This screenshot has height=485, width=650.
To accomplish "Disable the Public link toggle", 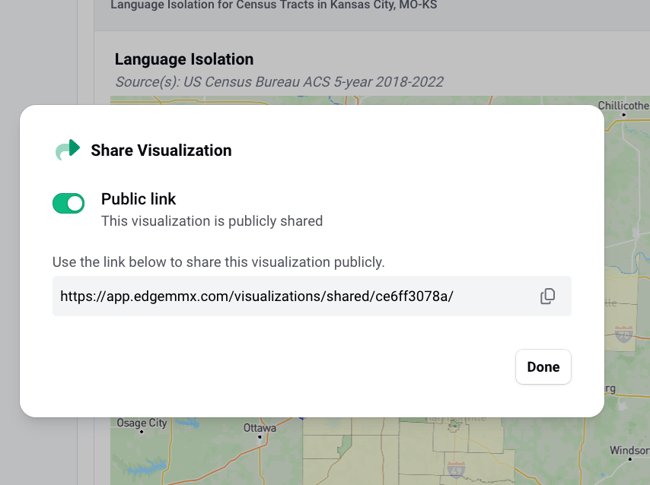I will pos(69,204).
